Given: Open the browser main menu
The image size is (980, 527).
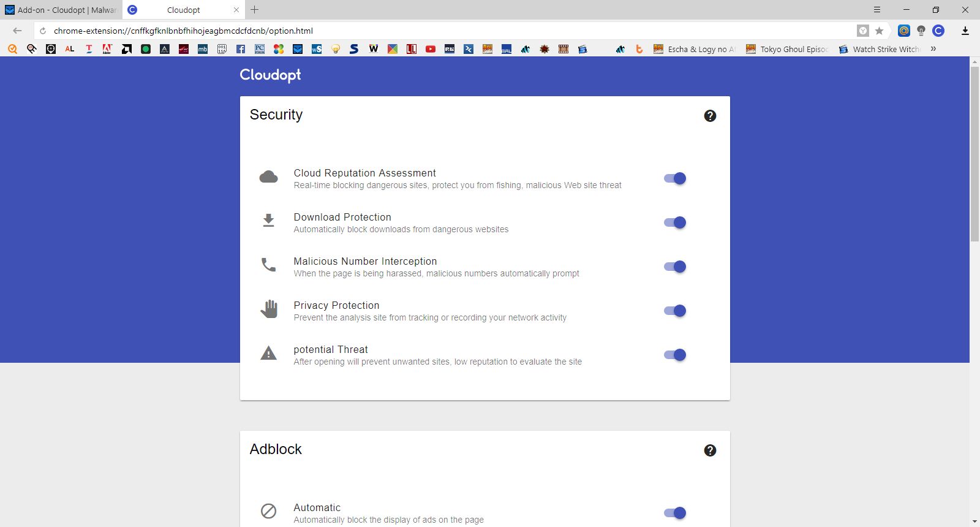Looking at the screenshot, I should click(877, 10).
